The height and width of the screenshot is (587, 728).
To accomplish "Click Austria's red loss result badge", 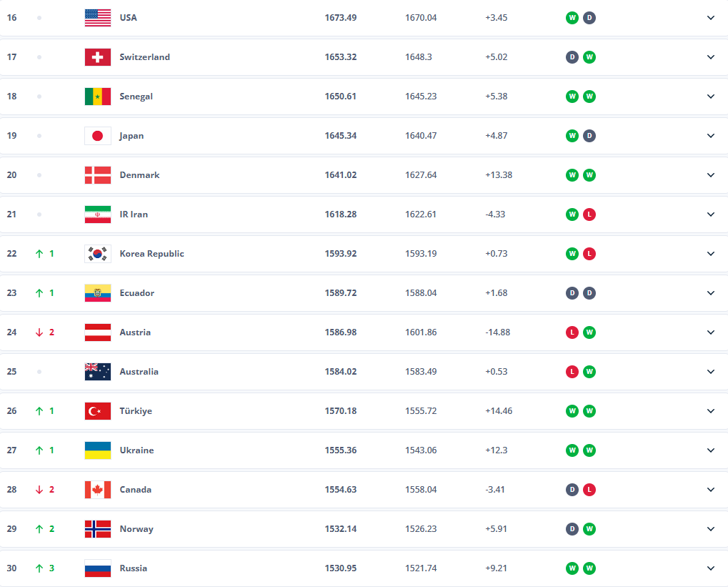I will pos(572,332).
